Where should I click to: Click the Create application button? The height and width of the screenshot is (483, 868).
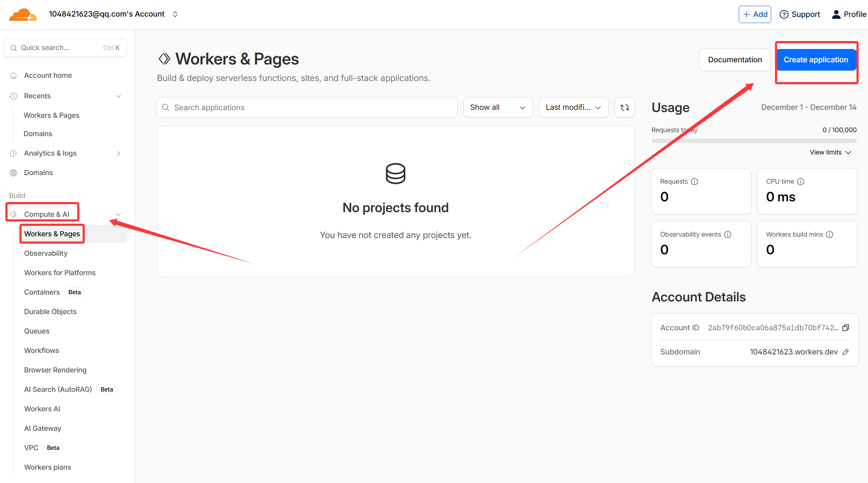pos(816,60)
